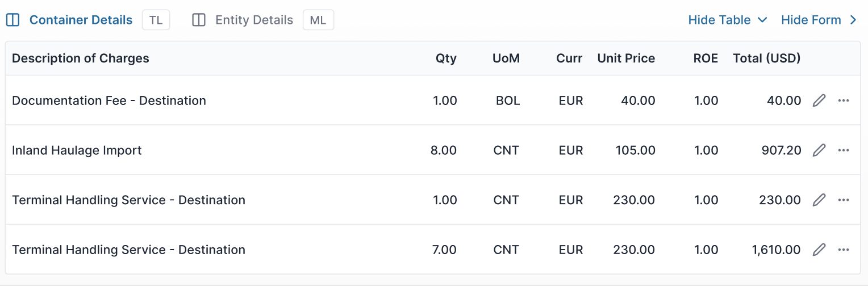Click the Entity Details panel icon

coord(199,20)
